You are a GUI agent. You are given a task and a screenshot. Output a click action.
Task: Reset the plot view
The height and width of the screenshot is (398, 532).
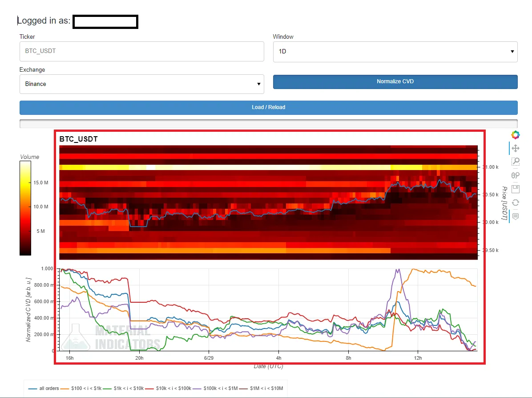point(516,203)
